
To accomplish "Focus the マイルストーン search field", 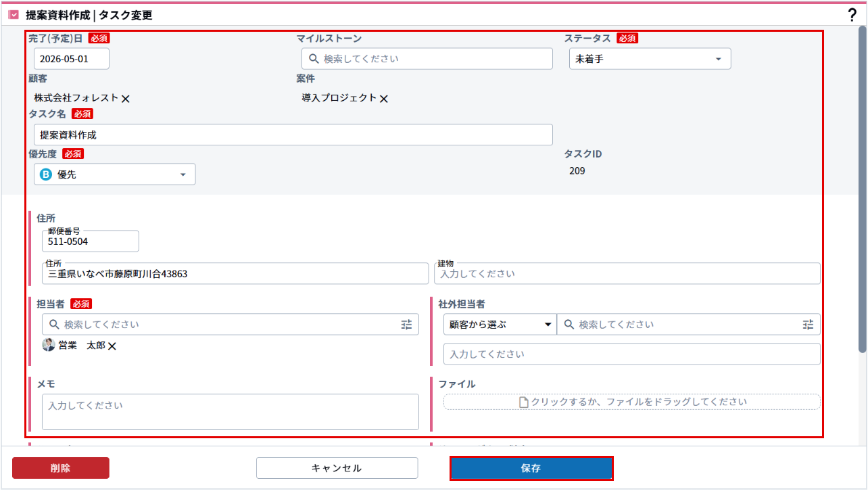I will [434, 59].
